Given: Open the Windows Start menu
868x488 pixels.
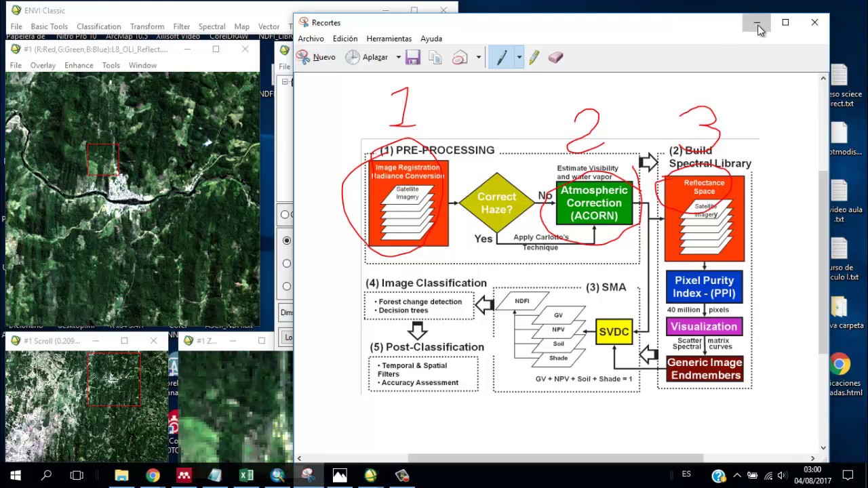Looking at the screenshot, I should (x=16, y=475).
